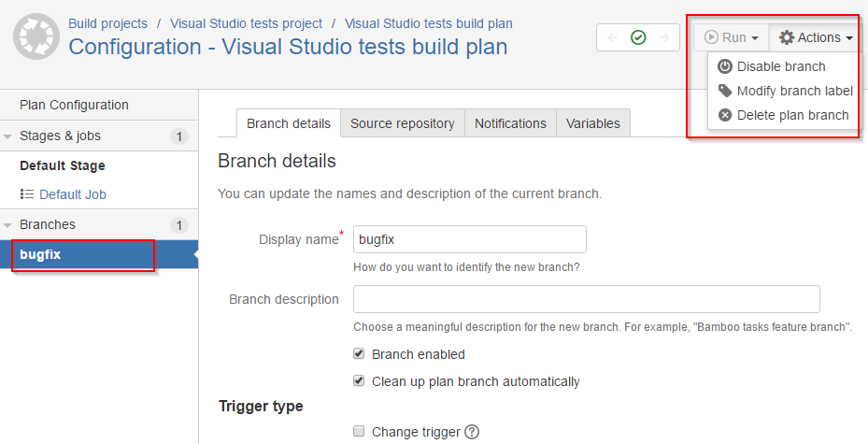
Task: Select Modify branch label menu item
Action: click(783, 91)
